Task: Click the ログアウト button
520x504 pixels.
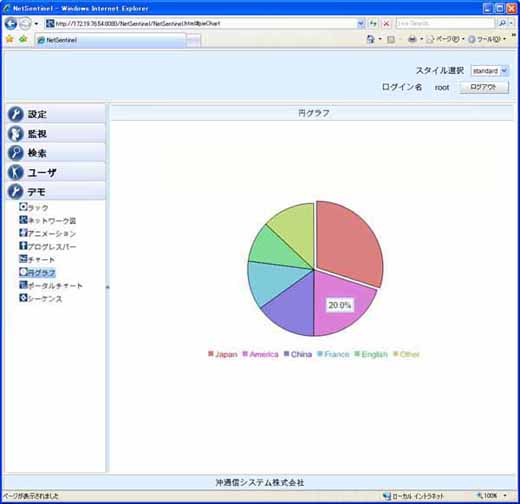Action: [x=484, y=87]
